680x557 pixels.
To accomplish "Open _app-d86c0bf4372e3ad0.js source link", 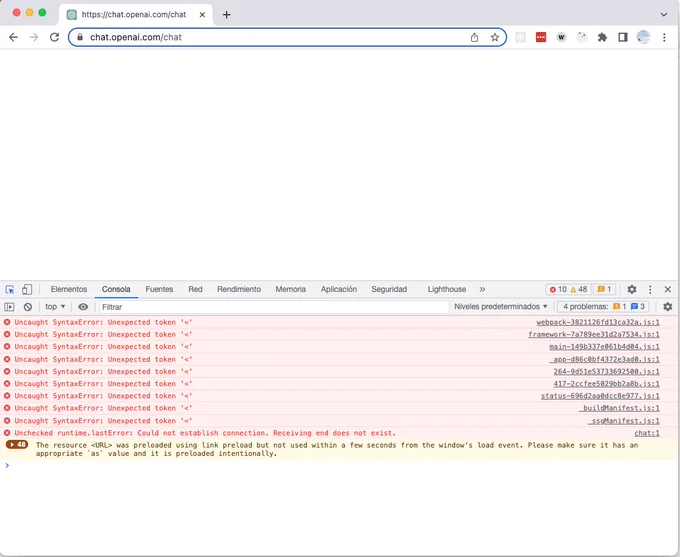I will [604, 359].
